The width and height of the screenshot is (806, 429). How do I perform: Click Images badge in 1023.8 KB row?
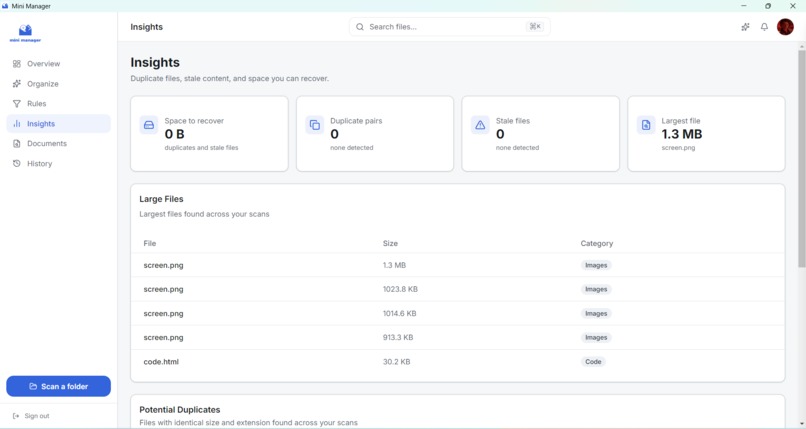596,289
